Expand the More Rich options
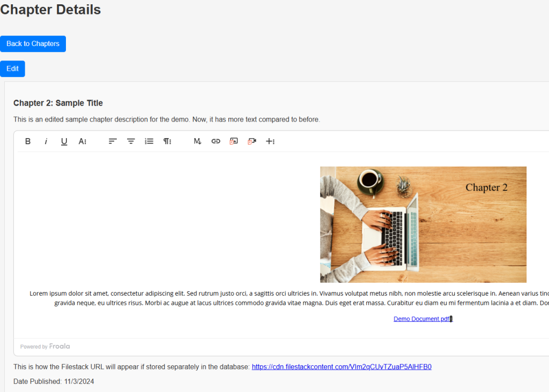The height and width of the screenshot is (392, 549). click(x=270, y=141)
